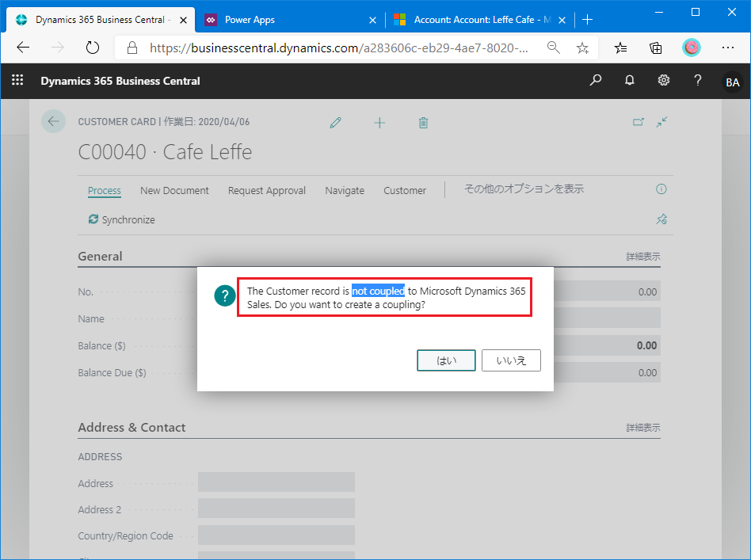
Task: Click その他のオプションを表示 link
Action: pos(524,189)
